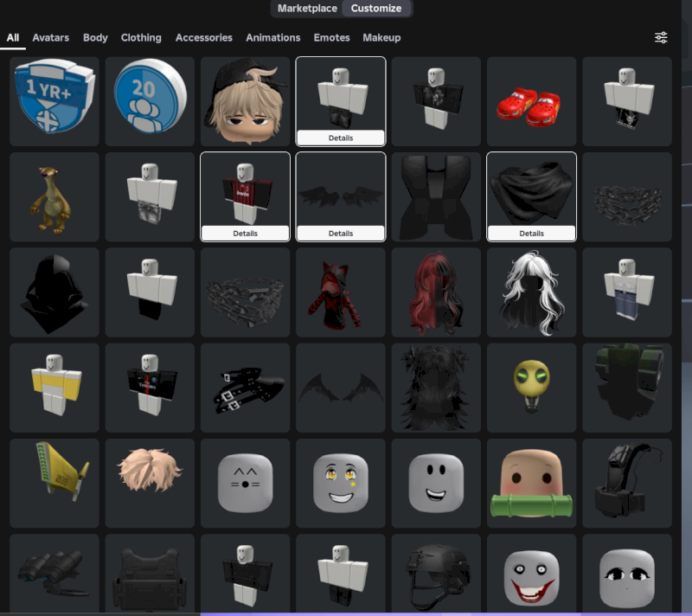Select the red Crocs shoes item
The height and width of the screenshot is (616, 692).
pos(531,101)
